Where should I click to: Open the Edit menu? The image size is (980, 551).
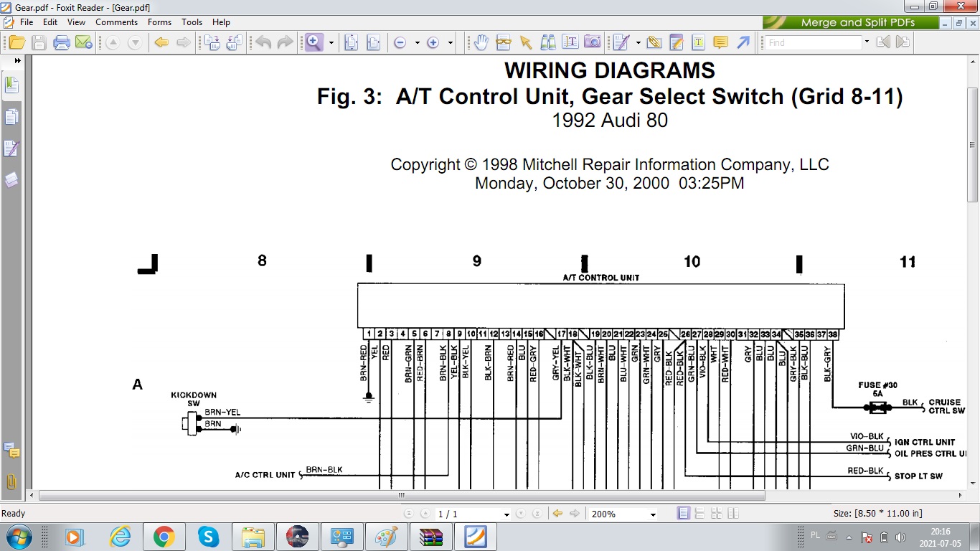50,22
